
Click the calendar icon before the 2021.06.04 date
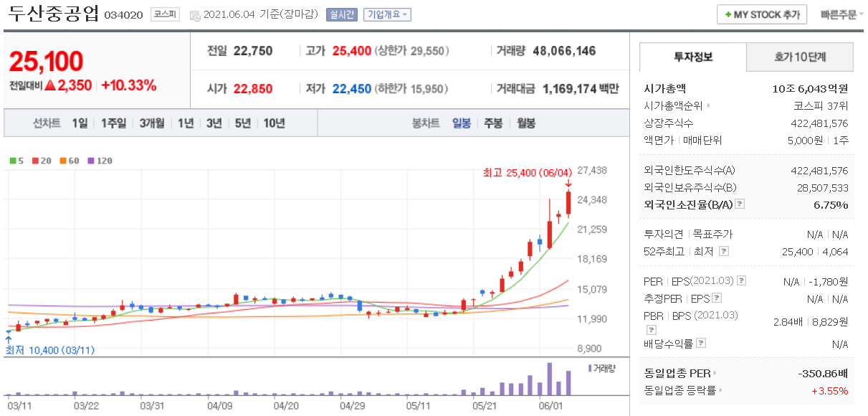pos(195,15)
